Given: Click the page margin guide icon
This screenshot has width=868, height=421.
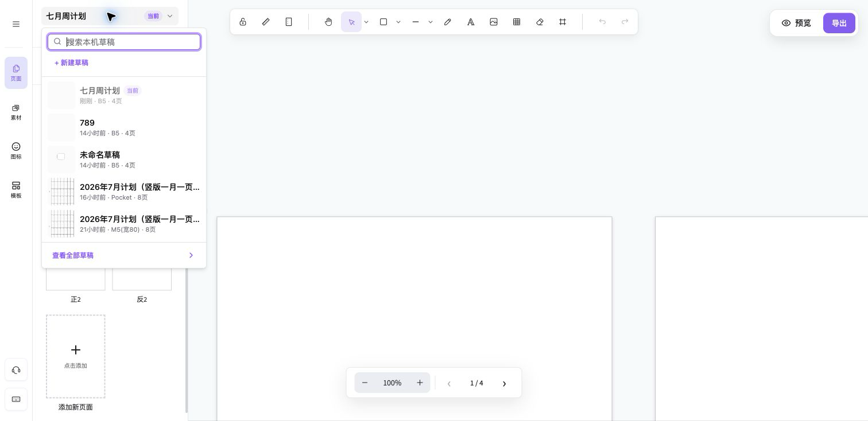Looking at the screenshot, I should coord(289,22).
